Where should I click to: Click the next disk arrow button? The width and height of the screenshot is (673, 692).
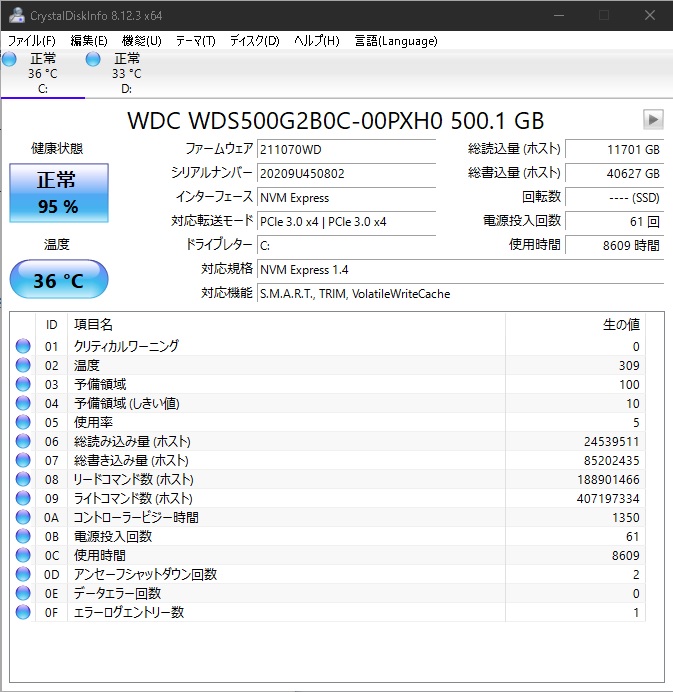click(653, 119)
